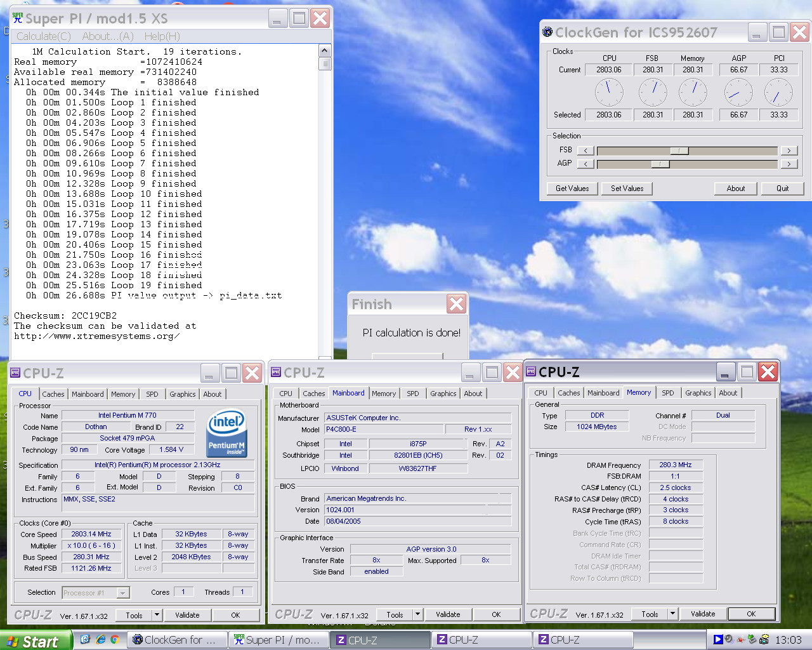Image resolution: width=812 pixels, height=650 pixels.
Task: Click the FSB slider handle
Action: pos(679,150)
